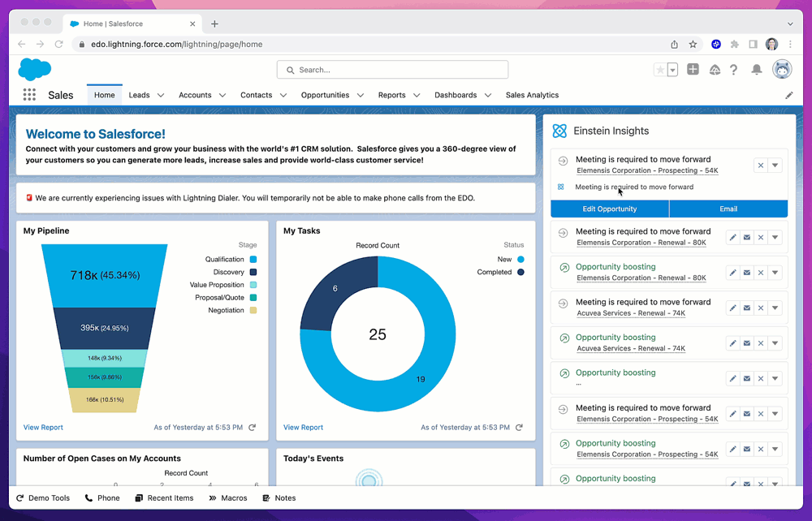Open the user profile avatar
Image resolution: width=812 pixels, height=521 pixels.
tap(782, 69)
